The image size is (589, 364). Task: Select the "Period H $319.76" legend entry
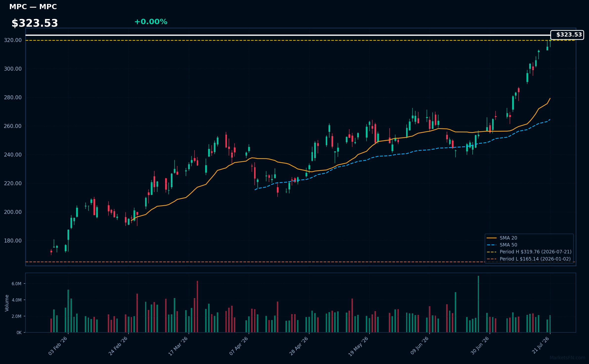(536, 252)
